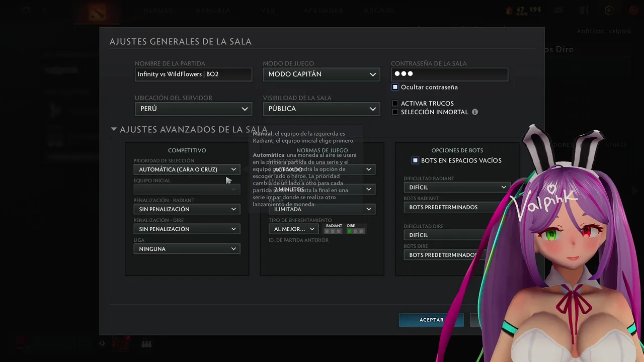
Task: Open info icon beside Selección Inmortal
Action: (x=474, y=112)
